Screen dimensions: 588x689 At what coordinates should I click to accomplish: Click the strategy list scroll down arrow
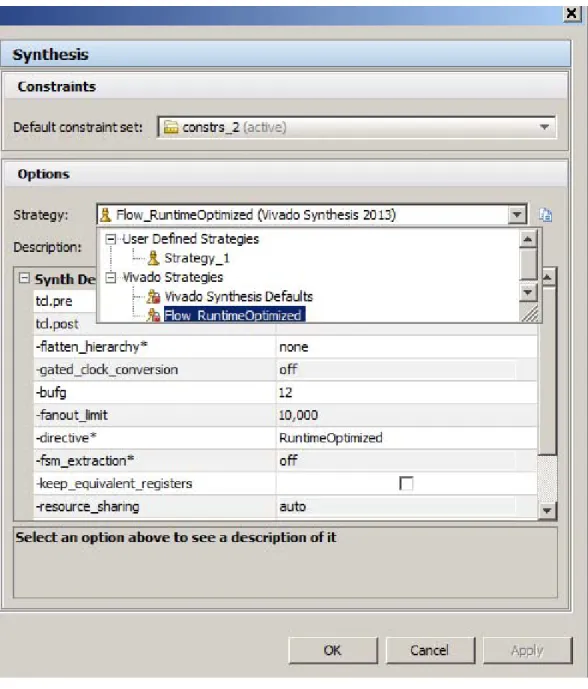(x=528, y=292)
